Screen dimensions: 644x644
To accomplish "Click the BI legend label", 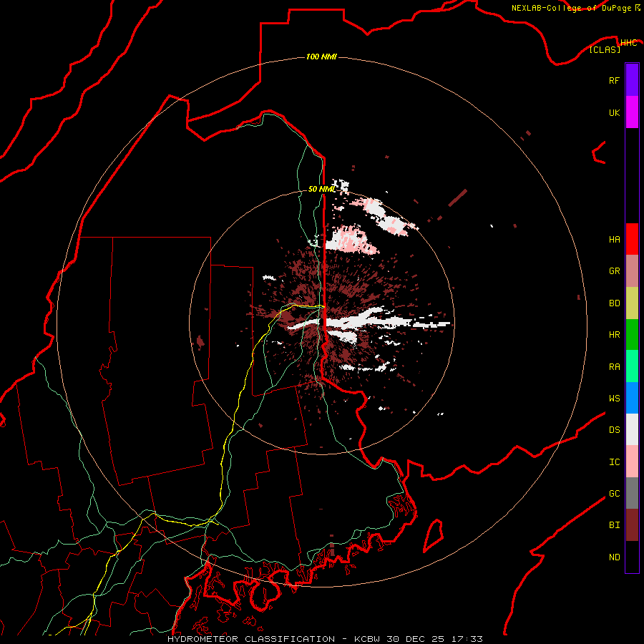I will click(x=615, y=525).
